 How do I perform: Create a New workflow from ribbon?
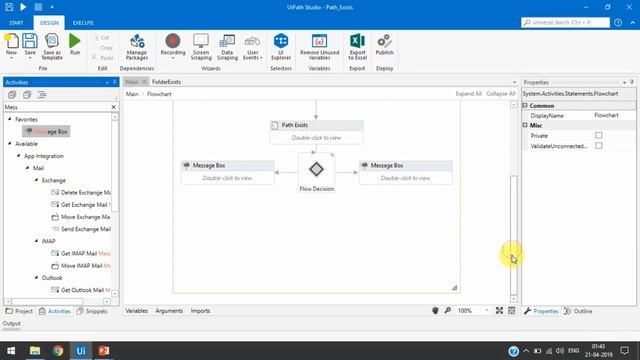[11, 46]
